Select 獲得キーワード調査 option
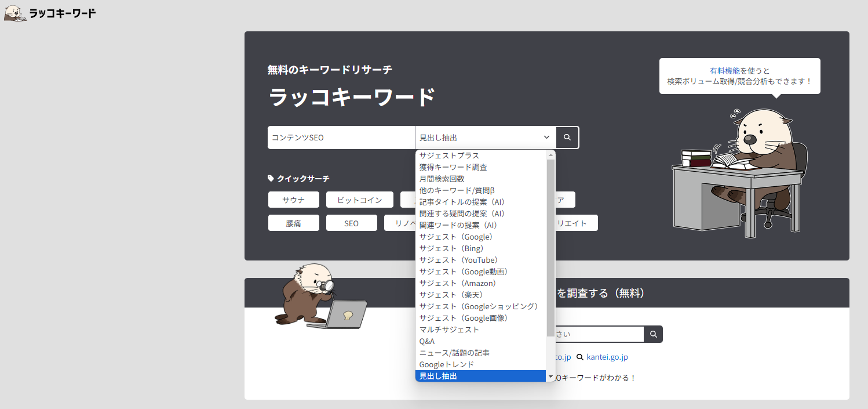Image resolution: width=868 pixels, height=409 pixels. tap(481, 167)
